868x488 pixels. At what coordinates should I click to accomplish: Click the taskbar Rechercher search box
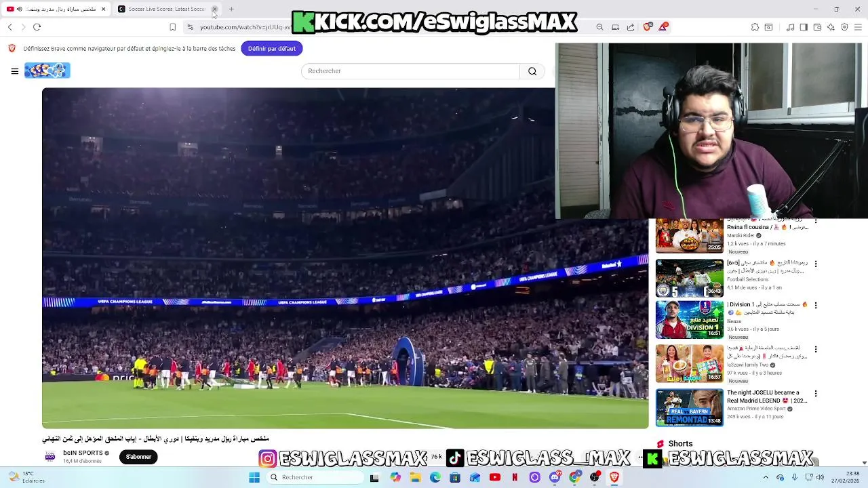313,477
